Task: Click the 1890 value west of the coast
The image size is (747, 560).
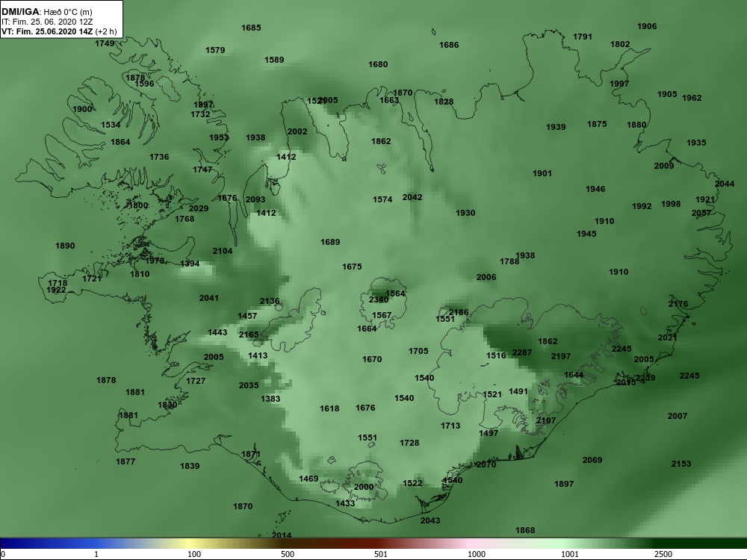Action: pos(65,246)
